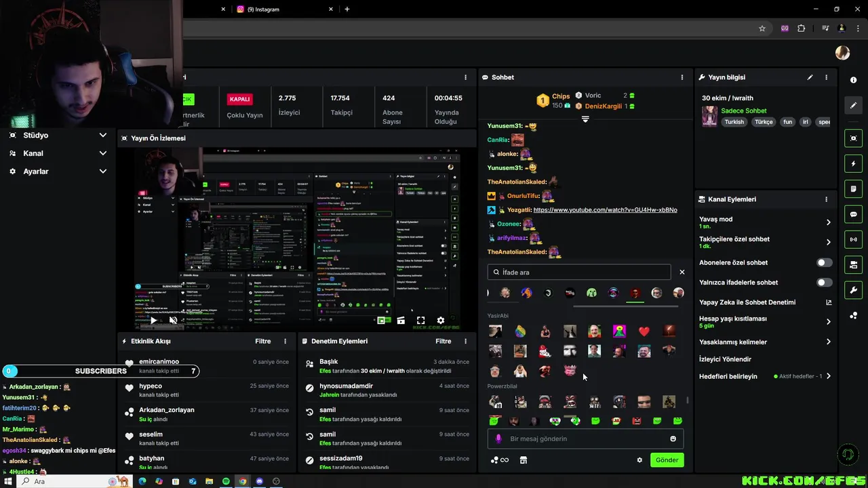Expand the Stüdyo sidebar section
Image resolution: width=868 pixels, height=488 pixels.
point(103,135)
